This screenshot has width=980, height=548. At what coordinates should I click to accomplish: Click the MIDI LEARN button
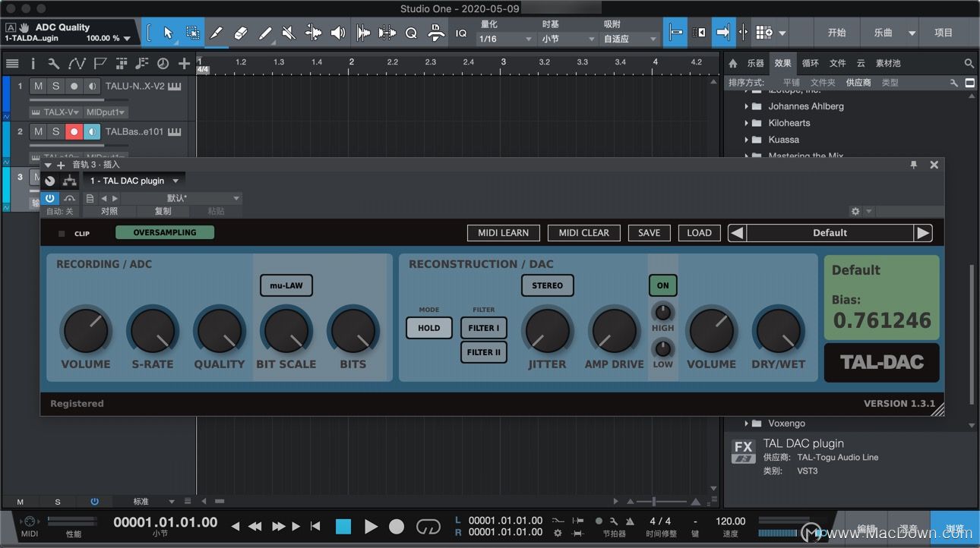pos(503,233)
